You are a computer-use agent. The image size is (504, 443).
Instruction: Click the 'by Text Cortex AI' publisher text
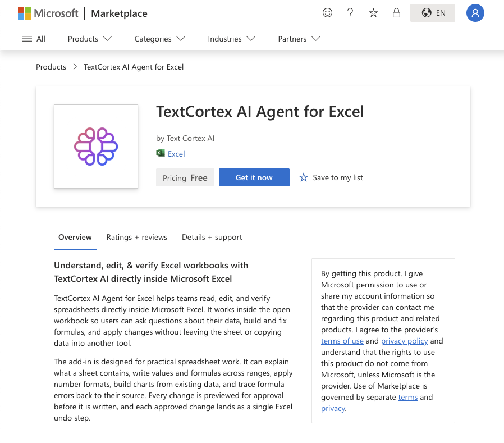[185, 138]
